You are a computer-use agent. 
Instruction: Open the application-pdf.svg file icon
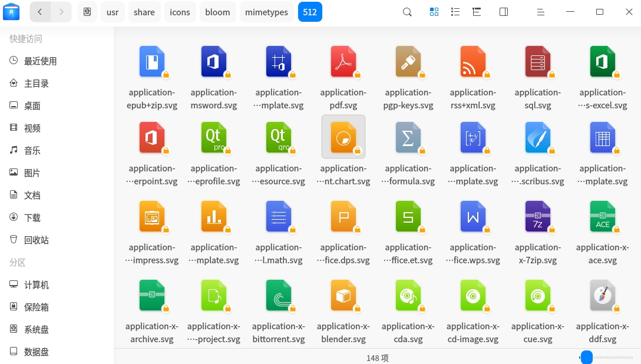[343, 61]
